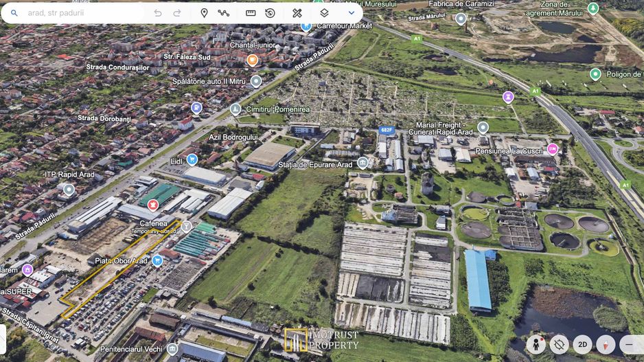Open the Measure distance ruler tool
Image resolution: width=644 pixels, height=362 pixels.
click(x=251, y=13)
